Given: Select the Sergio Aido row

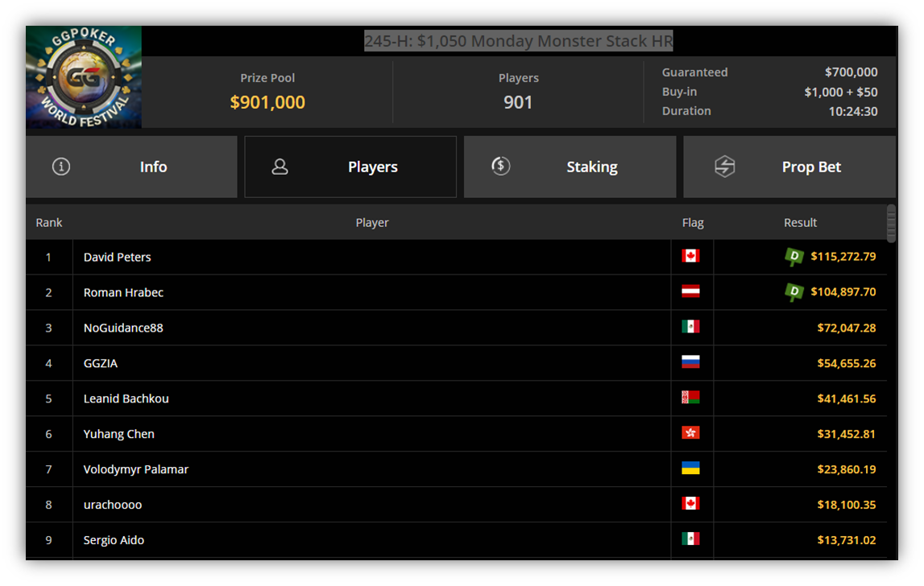Looking at the screenshot, I should (x=456, y=540).
